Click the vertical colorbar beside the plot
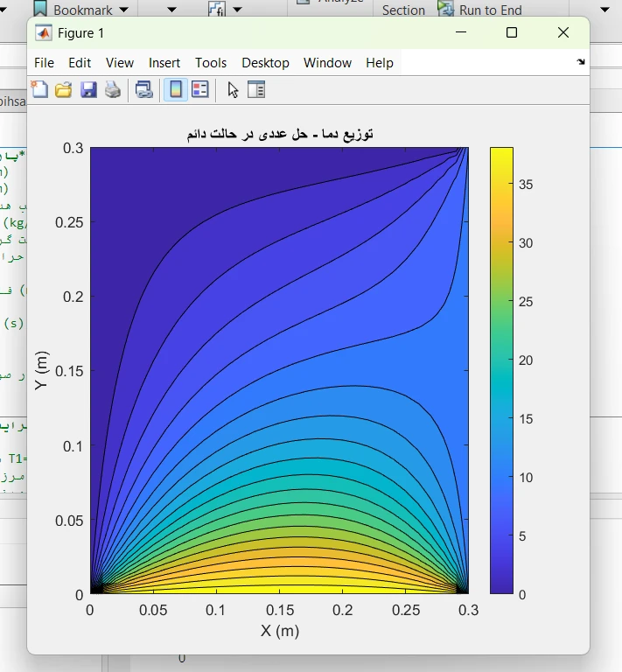This screenshot has width=622, height=672. point(501,370)
